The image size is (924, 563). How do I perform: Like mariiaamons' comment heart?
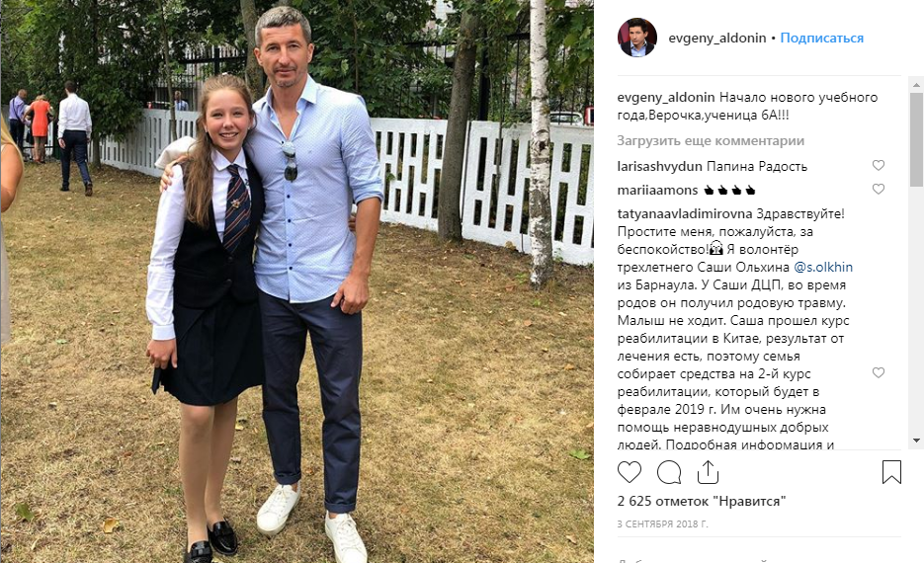(878, 189)
